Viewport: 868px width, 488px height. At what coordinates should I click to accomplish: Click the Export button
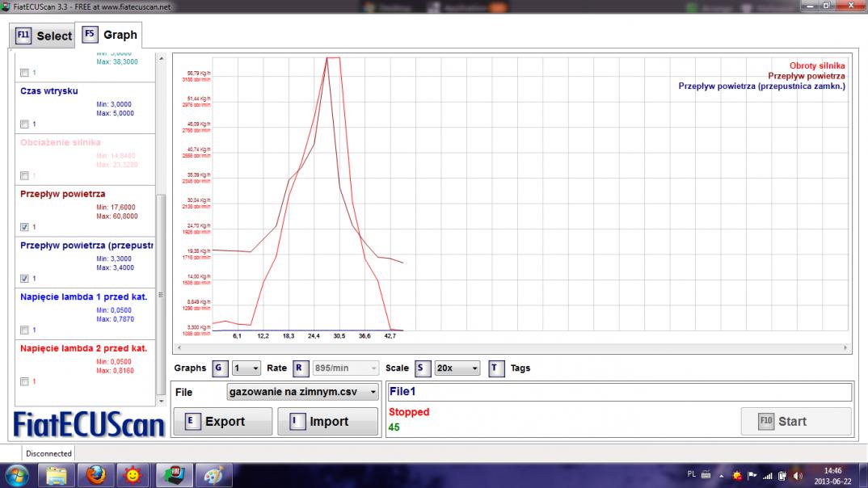point(222,421)
